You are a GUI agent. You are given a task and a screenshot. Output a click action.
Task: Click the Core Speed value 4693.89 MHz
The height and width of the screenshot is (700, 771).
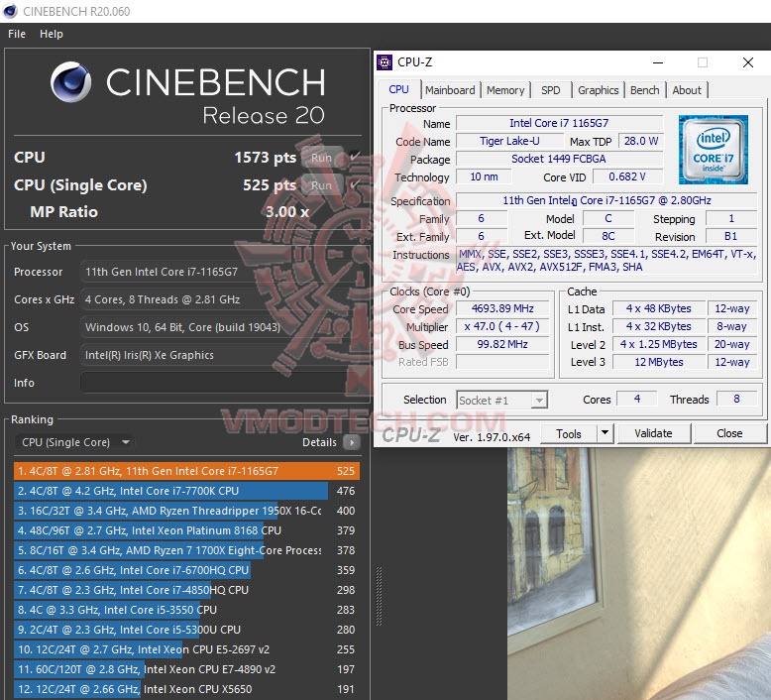tap(502, 308)
